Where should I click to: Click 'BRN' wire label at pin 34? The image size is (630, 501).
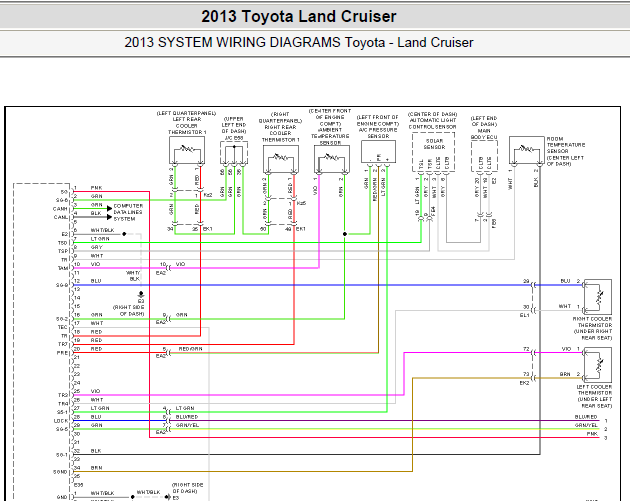(x=96, y=468)
